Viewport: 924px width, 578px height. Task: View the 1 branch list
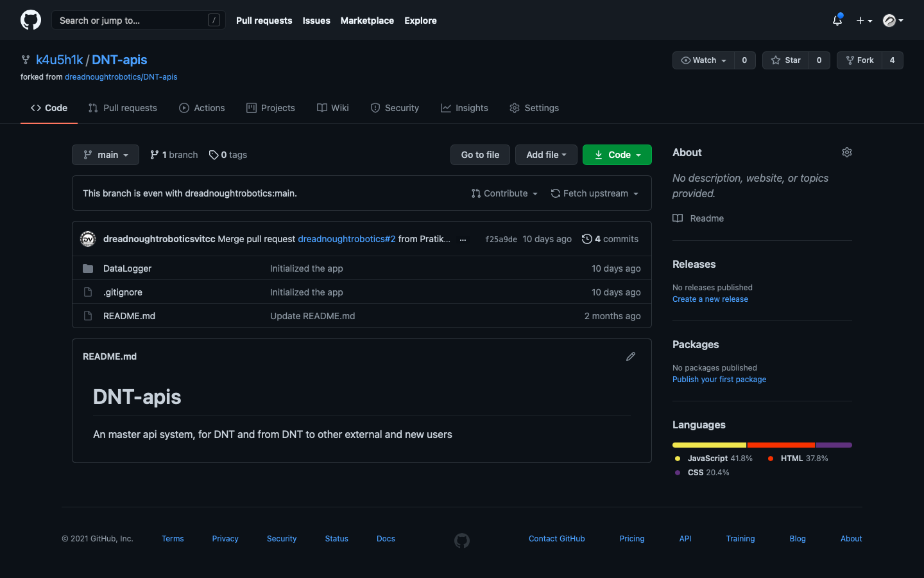pyautogui.click(x=174, y=155)
